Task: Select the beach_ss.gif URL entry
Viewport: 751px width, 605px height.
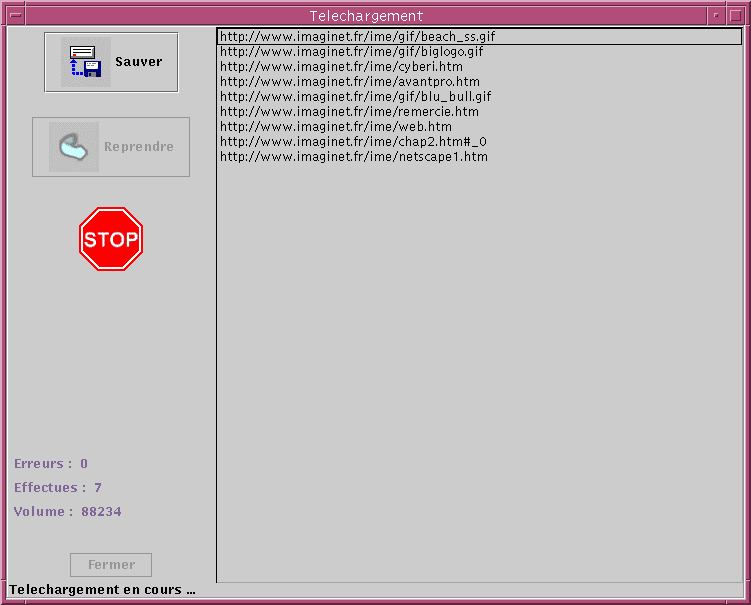Action: 357,37
